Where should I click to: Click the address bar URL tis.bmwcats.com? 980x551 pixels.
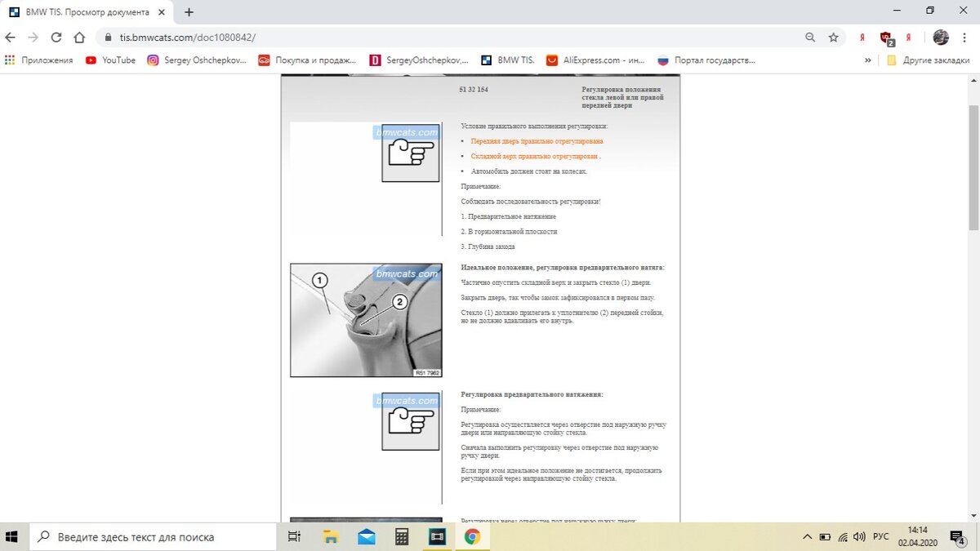click(x=188, y=38)
